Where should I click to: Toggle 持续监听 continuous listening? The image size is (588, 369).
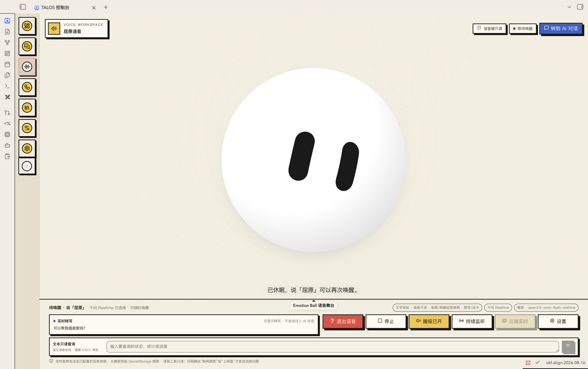(472, 321)
